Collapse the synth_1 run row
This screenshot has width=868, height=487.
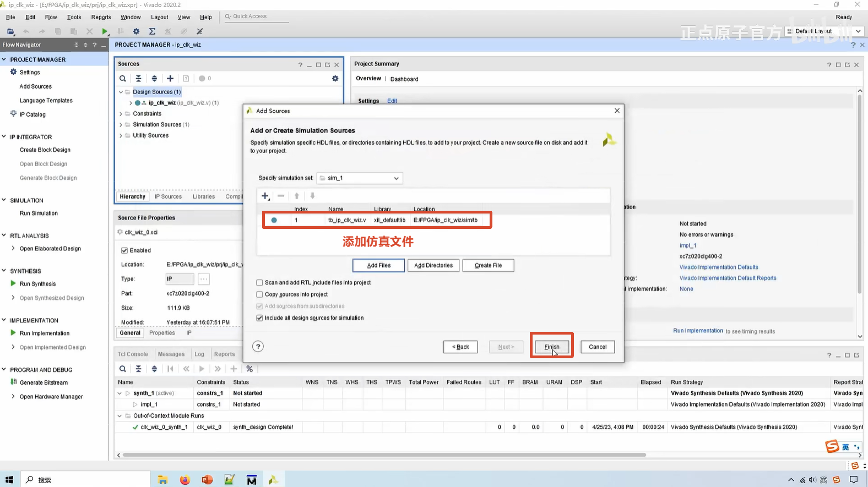coord(120,393)
